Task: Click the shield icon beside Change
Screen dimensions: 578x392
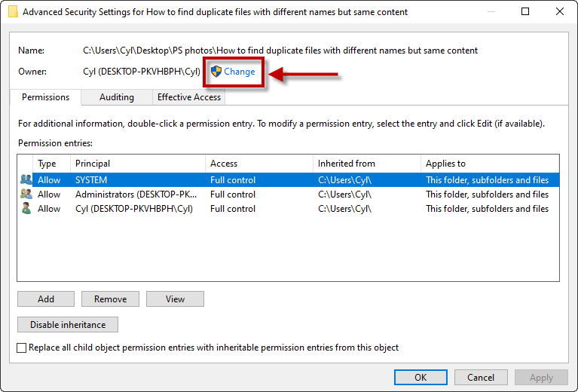Action: [x=216, y=71]
